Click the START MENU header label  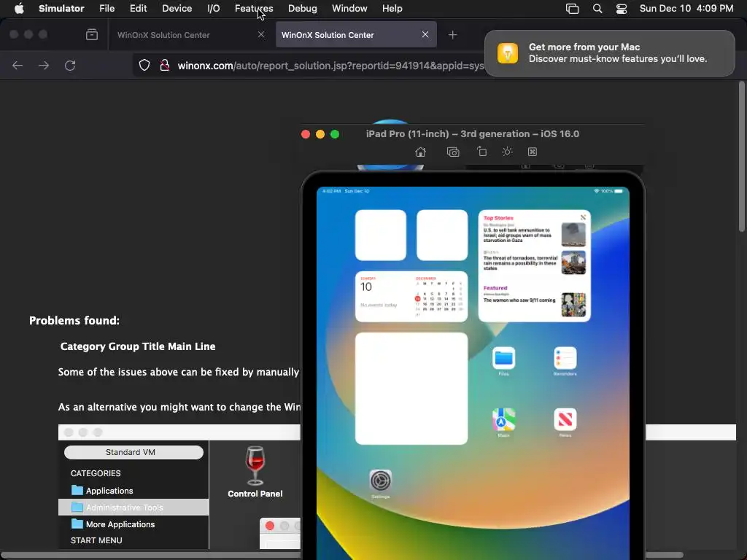point(96,540)
